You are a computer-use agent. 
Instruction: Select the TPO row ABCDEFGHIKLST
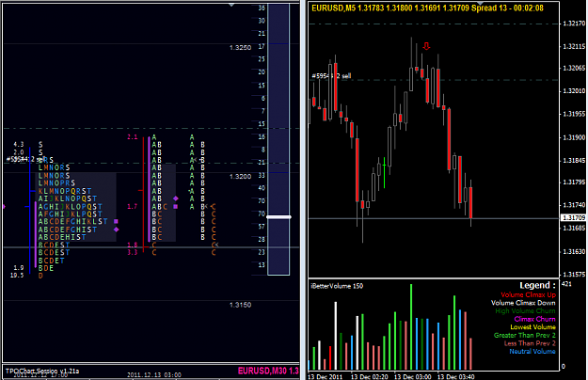click(73, 221)
